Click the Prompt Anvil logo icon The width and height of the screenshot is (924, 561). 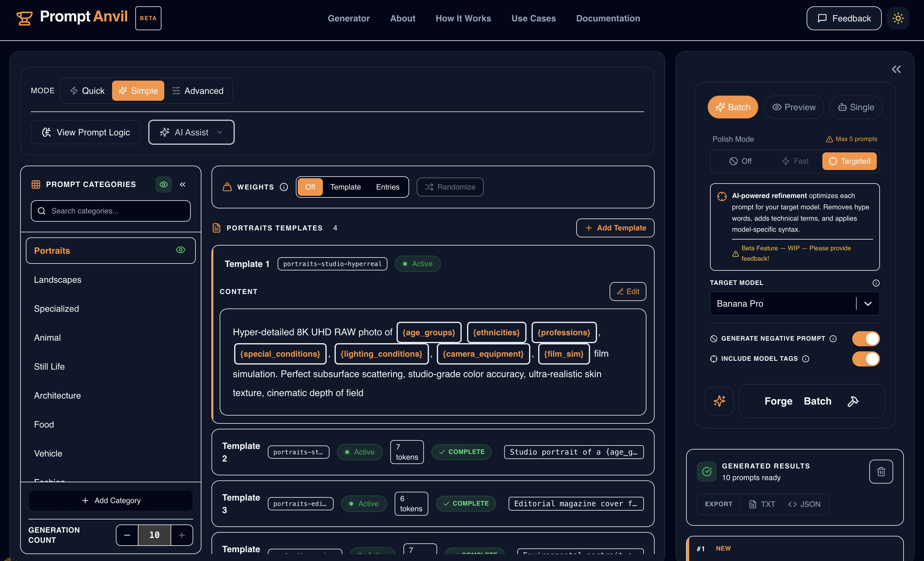(24, 18)
